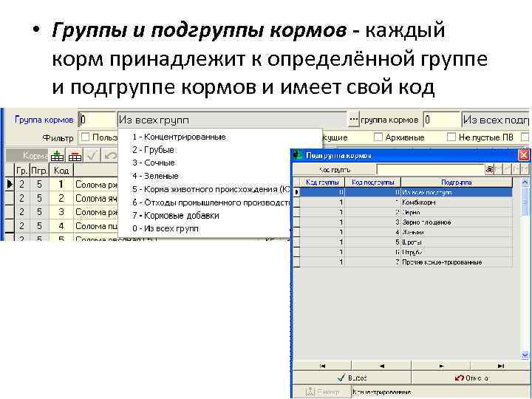Open the Из всех подгр combo box

(x=496, y=120)
